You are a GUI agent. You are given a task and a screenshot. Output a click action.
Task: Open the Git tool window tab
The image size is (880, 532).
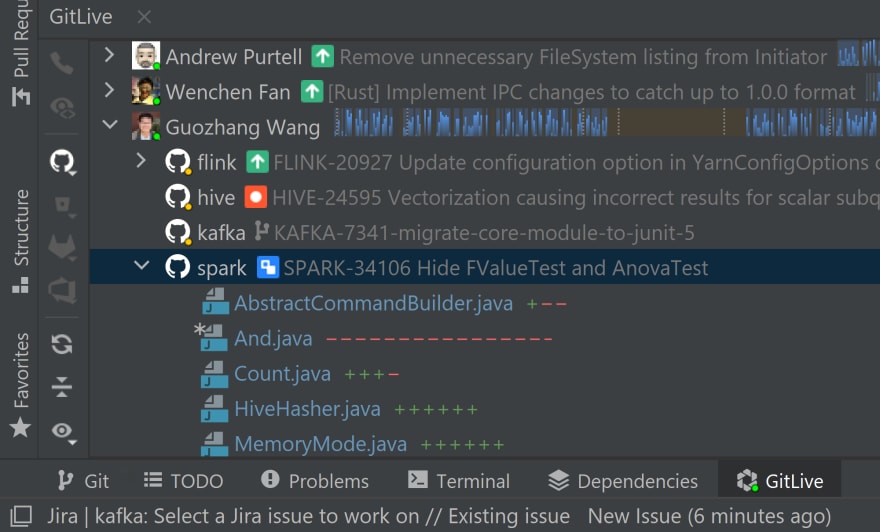(83, 481)
